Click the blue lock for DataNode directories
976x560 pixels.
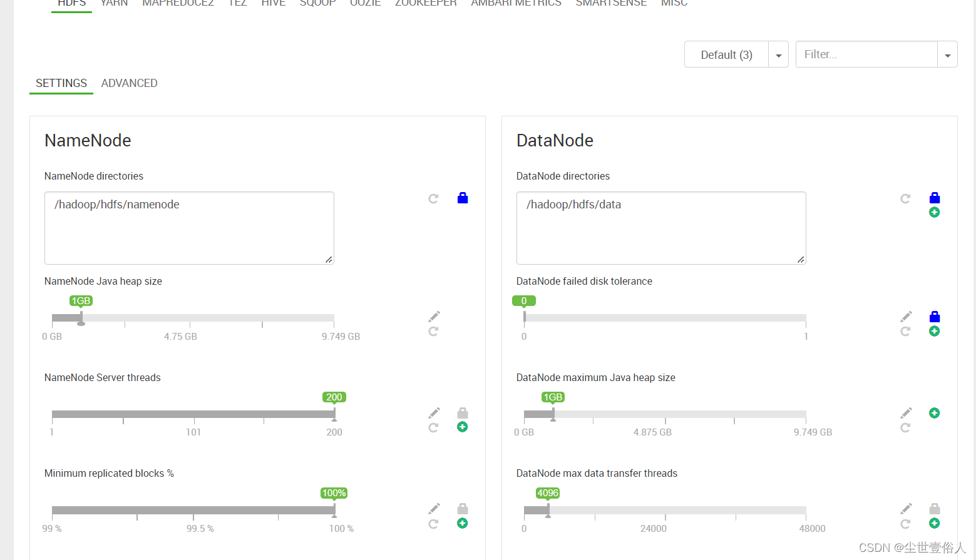(935, 198)
